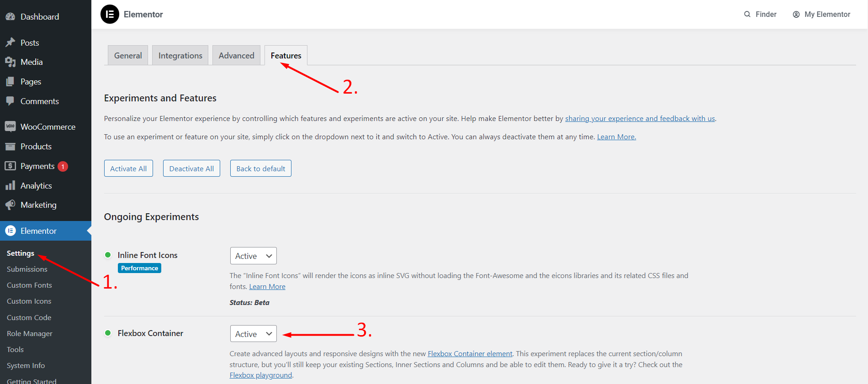Click green status dot beside Flexbox Container
Screen dimensions: 868x384
(108, 333)
